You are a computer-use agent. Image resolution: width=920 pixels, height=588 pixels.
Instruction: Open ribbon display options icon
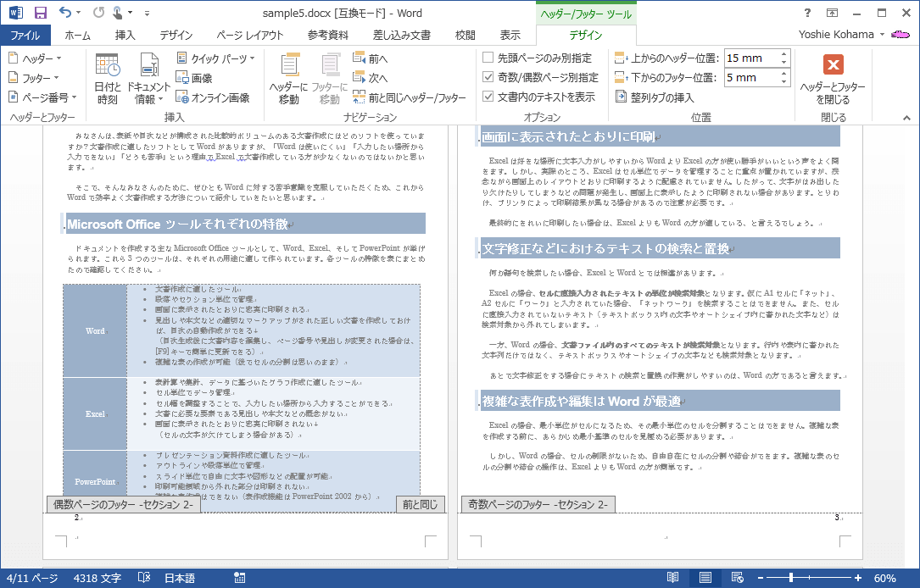click(x=832, y=13)
